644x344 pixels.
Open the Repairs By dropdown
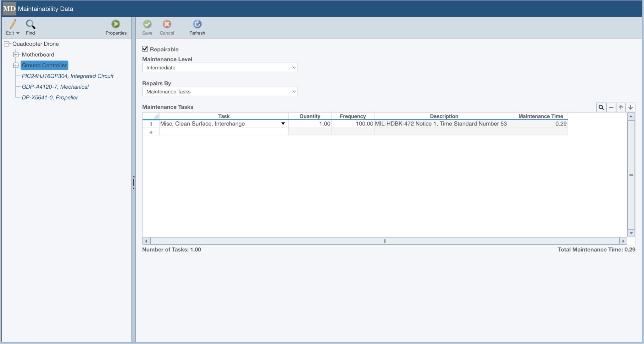tap(293, 92)
